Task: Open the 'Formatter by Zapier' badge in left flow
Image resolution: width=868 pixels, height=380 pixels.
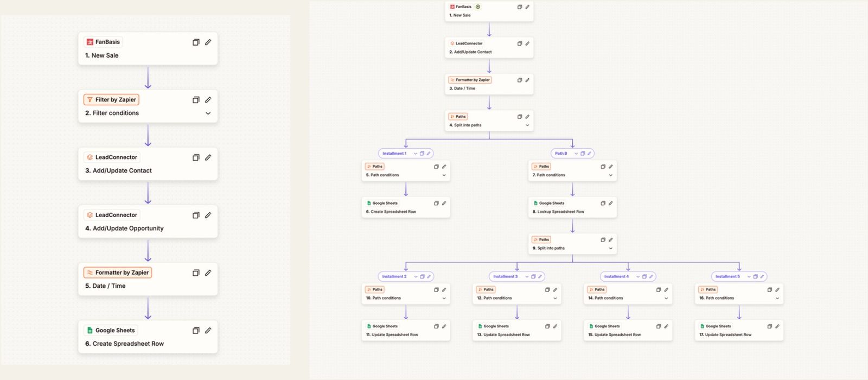Action: coord(117,273)
